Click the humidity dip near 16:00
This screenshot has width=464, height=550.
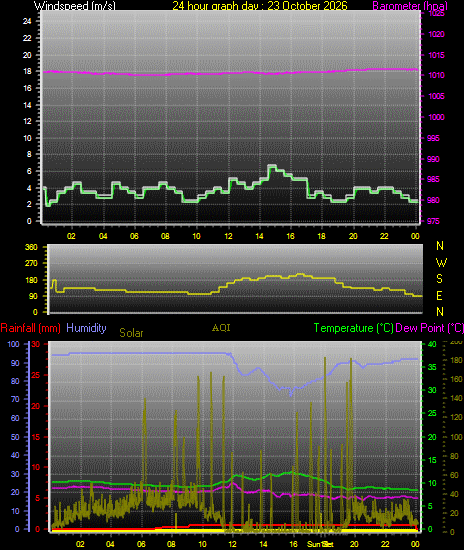tap(290, 394)
